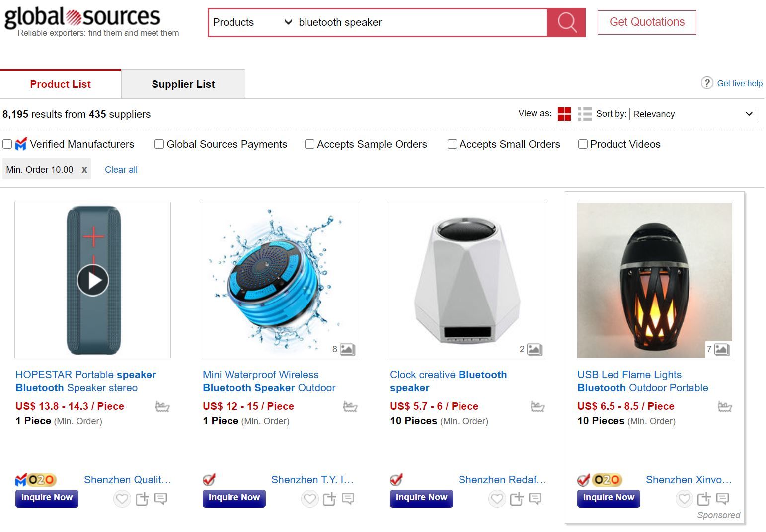The width and height of the screenshot is (766, 532).
Task: Tick the Product Videos checkbox
Action: click(x=583, y=144)
